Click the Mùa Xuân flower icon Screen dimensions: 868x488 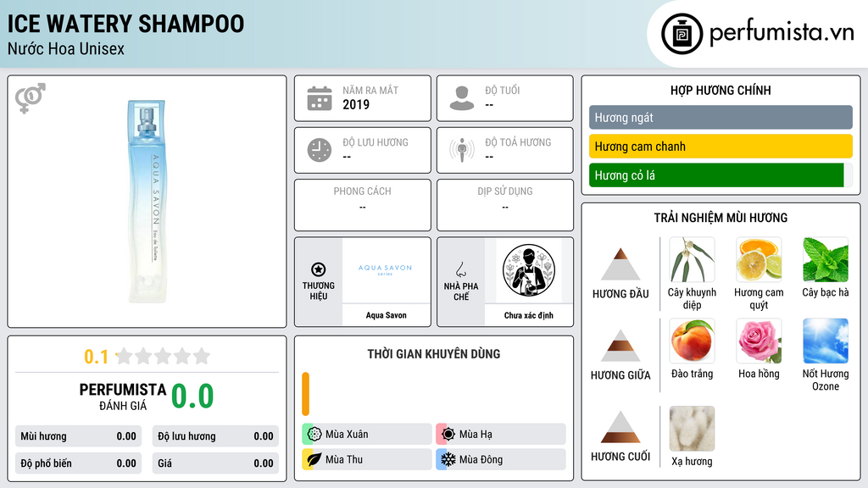[314, 435]
